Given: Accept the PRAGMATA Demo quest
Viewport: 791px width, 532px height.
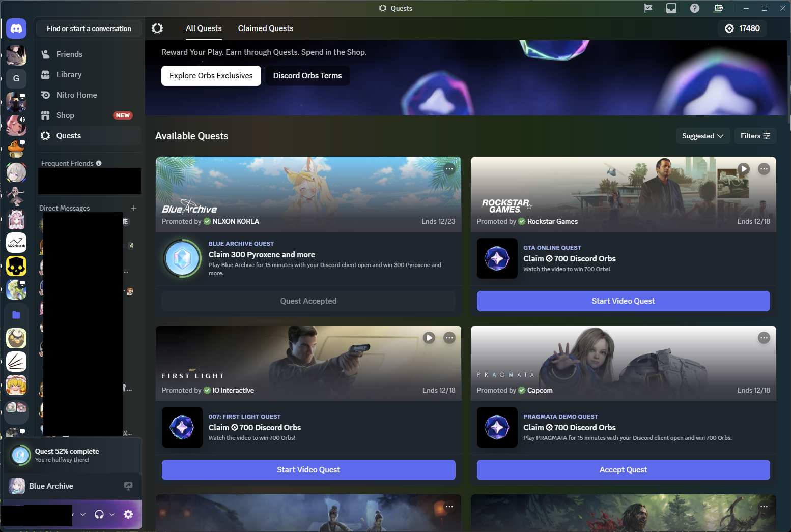Looking at the screenshot, I should (x=623, y=470).
